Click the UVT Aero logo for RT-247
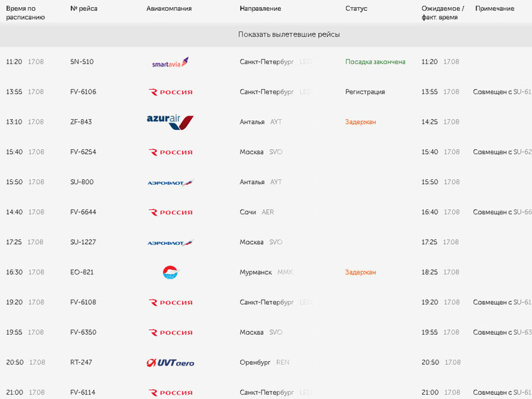 pyautogui.click(x=170, y=363)
